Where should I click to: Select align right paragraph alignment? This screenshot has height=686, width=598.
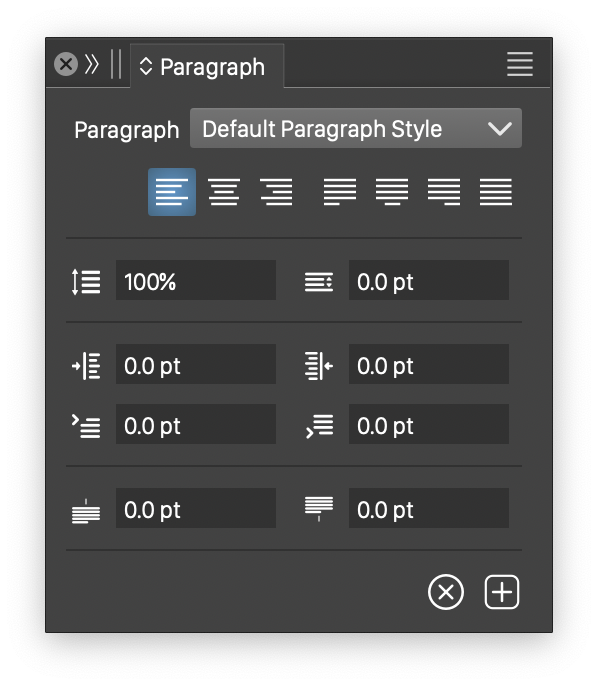coord(276,192)
